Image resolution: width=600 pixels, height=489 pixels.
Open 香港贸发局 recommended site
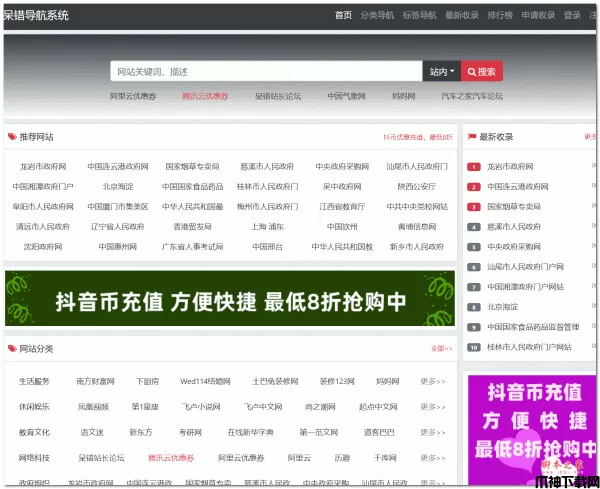point(192,227)
